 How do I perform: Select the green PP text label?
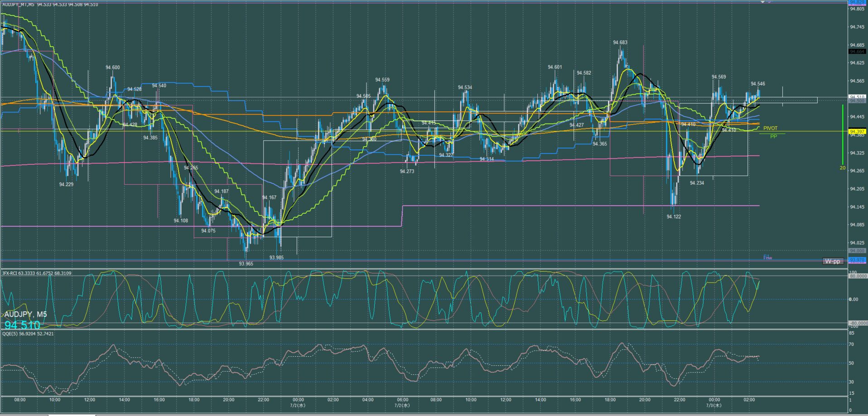(773, 136)
